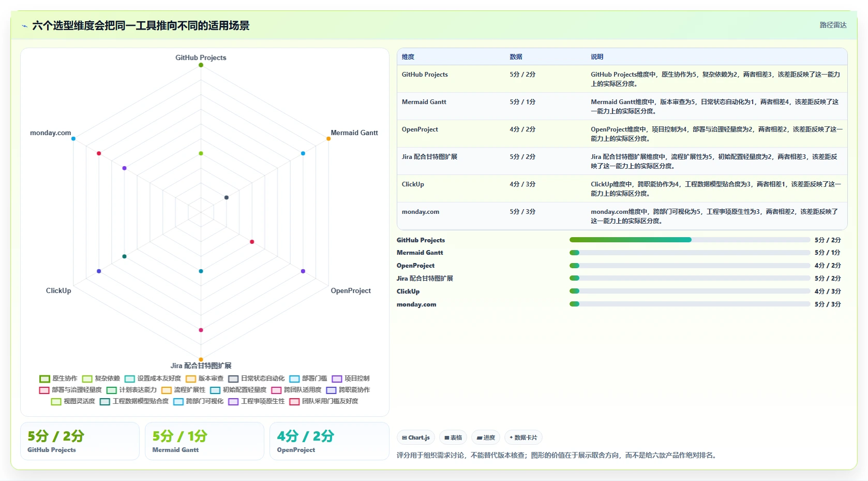Viewport: 868px width, 481px height.
Task: Click the ClickUp radar axis label
Action: click(x=58, y=290)
